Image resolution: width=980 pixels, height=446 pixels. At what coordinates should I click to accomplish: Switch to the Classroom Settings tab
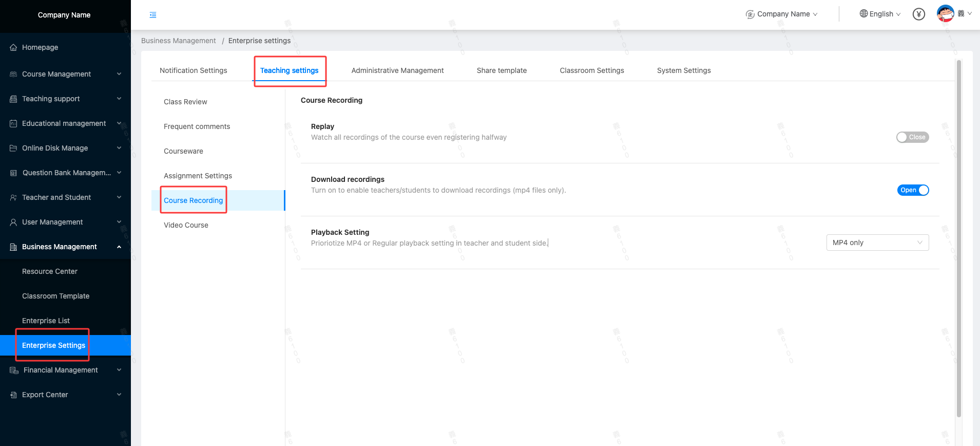[x=591, y=70]
